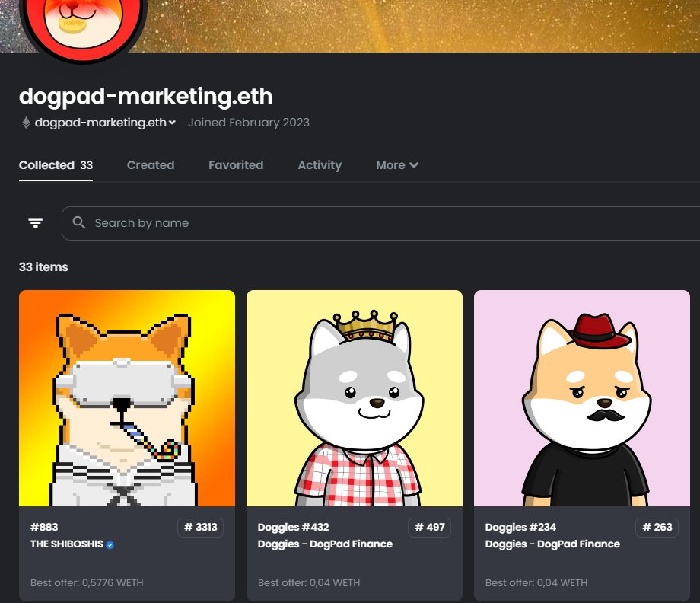Click the dogpad-marketing.eth profile heading
Screen dimensions: 700x603
pyautogui.click(x=145, y=97)
